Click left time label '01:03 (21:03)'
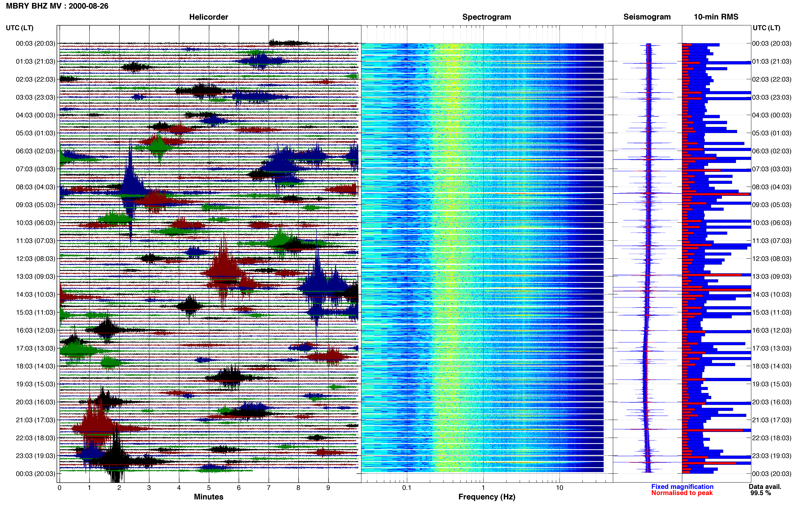This screenshot has width=812, height=508. pyautogui.click(x=35, y=61)
